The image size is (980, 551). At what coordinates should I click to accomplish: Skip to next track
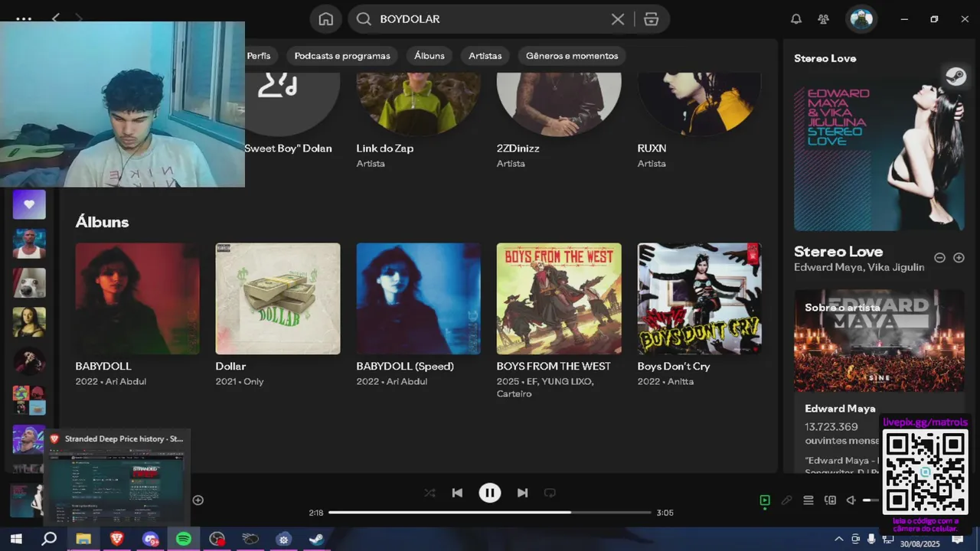coord(522,493)
